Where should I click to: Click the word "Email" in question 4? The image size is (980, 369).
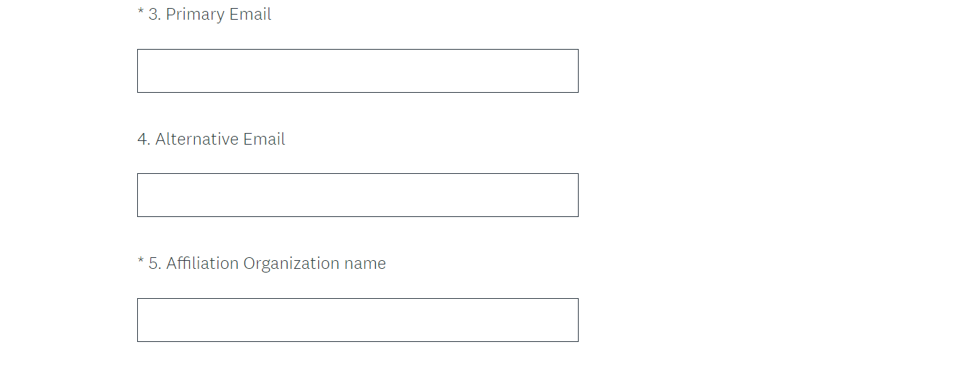[x=264, y=139]
